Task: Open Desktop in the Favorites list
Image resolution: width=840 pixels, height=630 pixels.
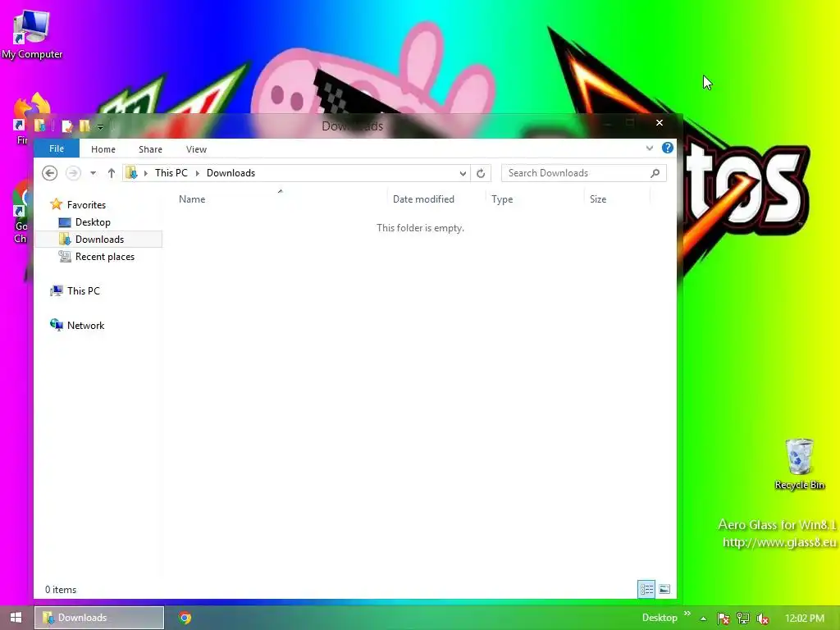Action: 93,221
